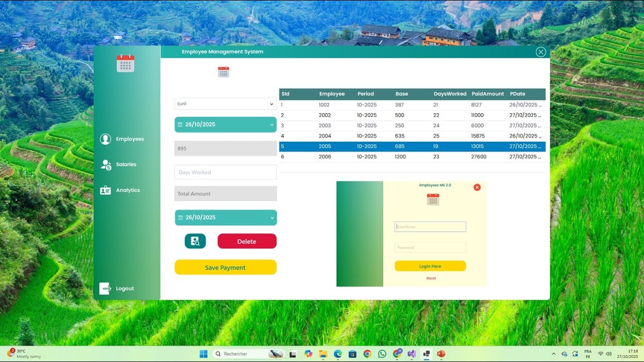Click the Logout label in sidebar
The image size is (644, 362).
[125, 289]
